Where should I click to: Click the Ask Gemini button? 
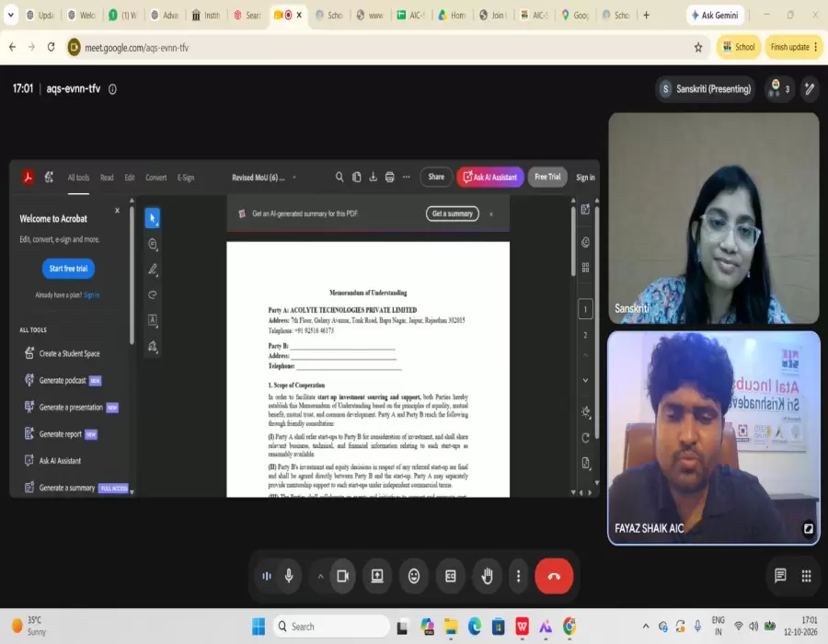click(x=716, y=16)
